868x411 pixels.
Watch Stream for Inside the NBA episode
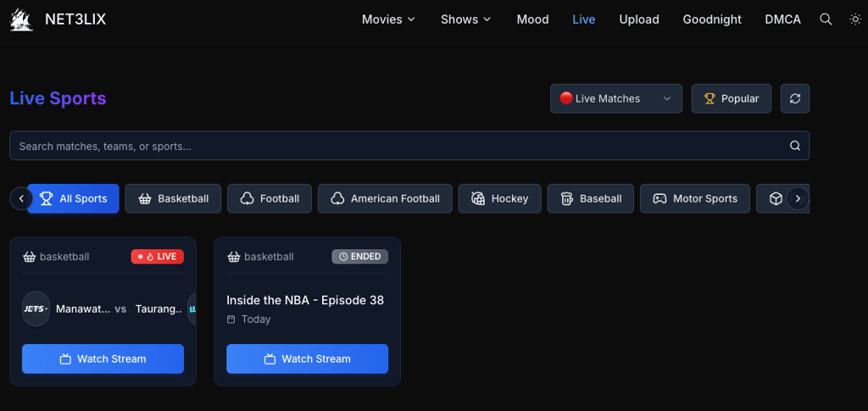307,358
